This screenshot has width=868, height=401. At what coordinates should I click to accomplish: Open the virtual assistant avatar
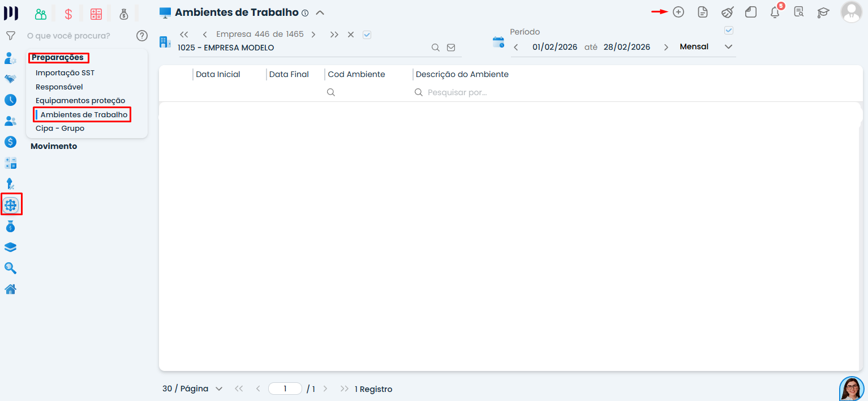852,389
